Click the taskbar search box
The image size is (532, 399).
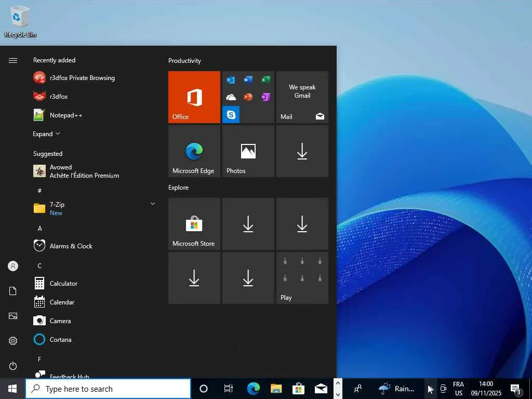click(108, 389)
